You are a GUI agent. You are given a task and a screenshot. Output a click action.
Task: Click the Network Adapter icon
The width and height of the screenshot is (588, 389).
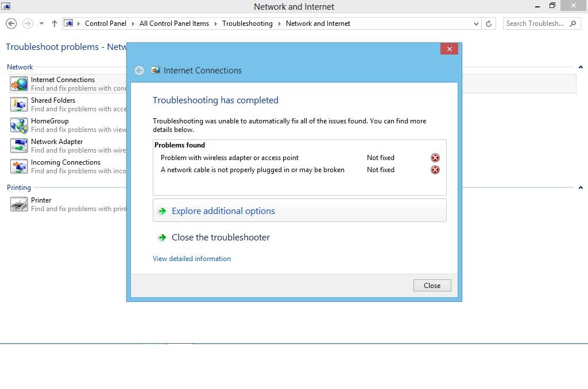pos(19,146)
